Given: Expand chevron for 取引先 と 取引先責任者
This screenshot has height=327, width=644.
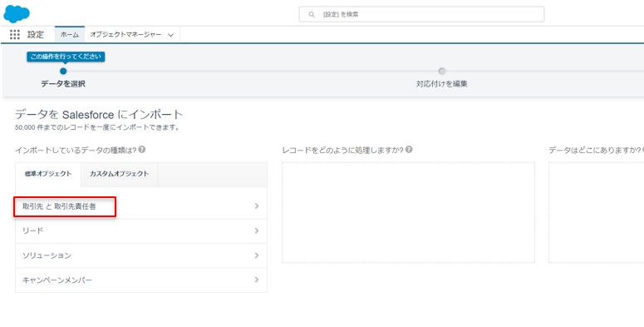Looking at the screenshot, I should pyautogui.click(x=257, y=206).
